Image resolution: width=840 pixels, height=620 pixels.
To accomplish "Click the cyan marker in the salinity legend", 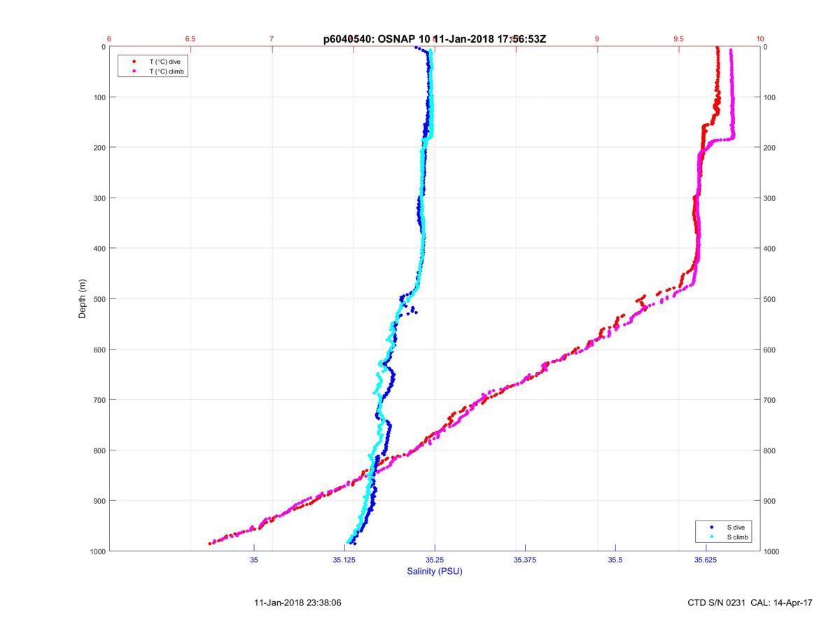I will (x=711, y=537).
